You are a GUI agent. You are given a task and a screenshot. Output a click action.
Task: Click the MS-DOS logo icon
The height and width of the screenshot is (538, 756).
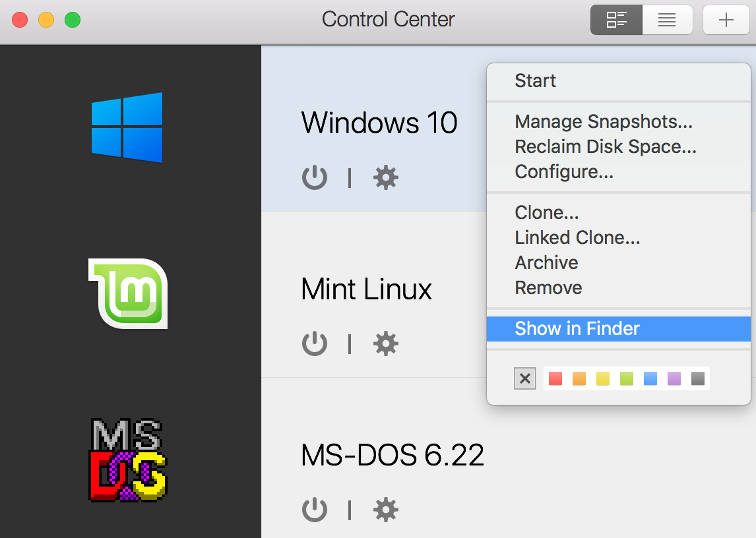(128, 460)
